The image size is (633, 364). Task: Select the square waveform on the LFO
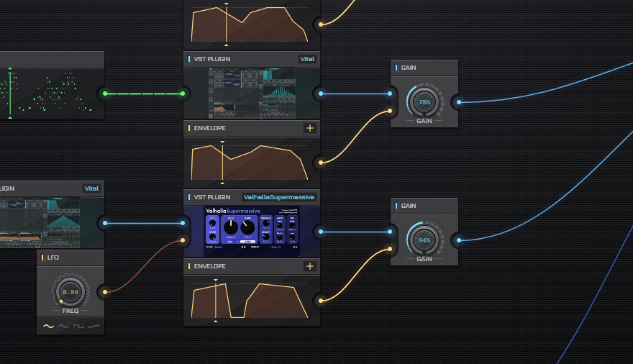tap(78, 326)
